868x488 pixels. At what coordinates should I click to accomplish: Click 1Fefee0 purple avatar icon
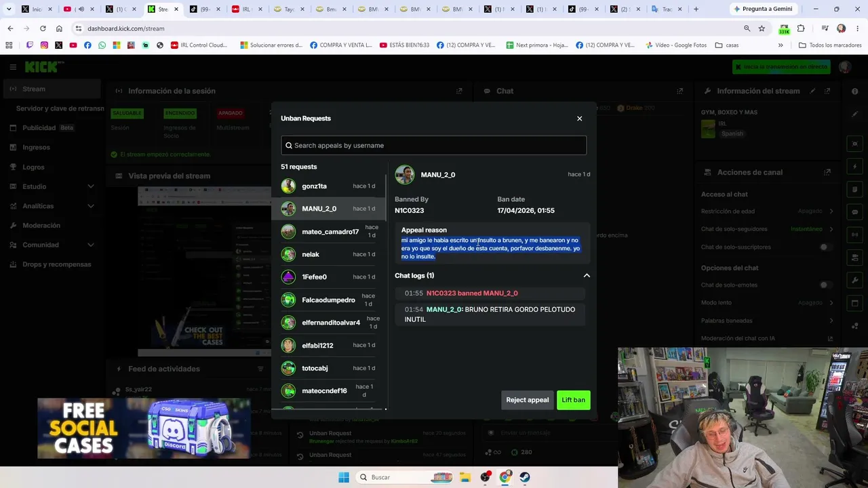(289, 277)
